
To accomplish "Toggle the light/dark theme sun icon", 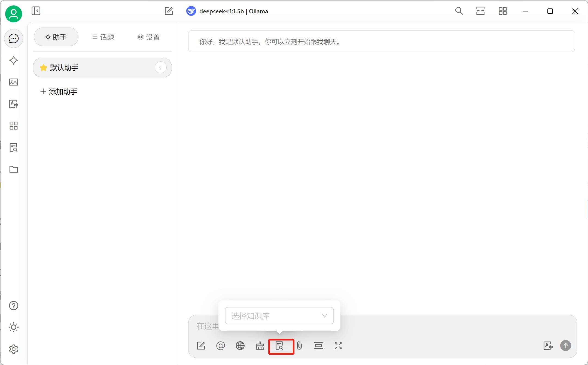I will pos(13,327).
